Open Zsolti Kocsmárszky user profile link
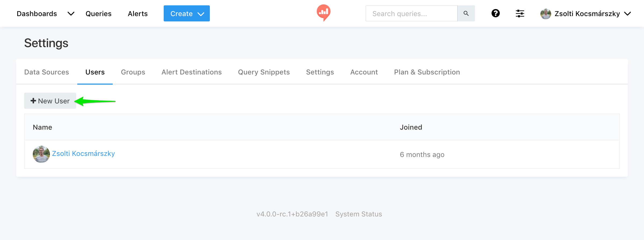The image size is (644, 240). click(83, 153)
